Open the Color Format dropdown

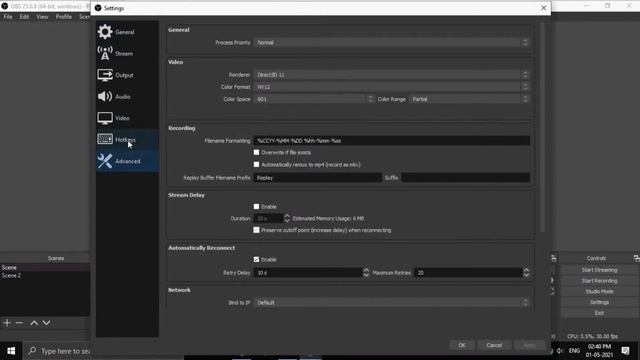tap(391, 87)
